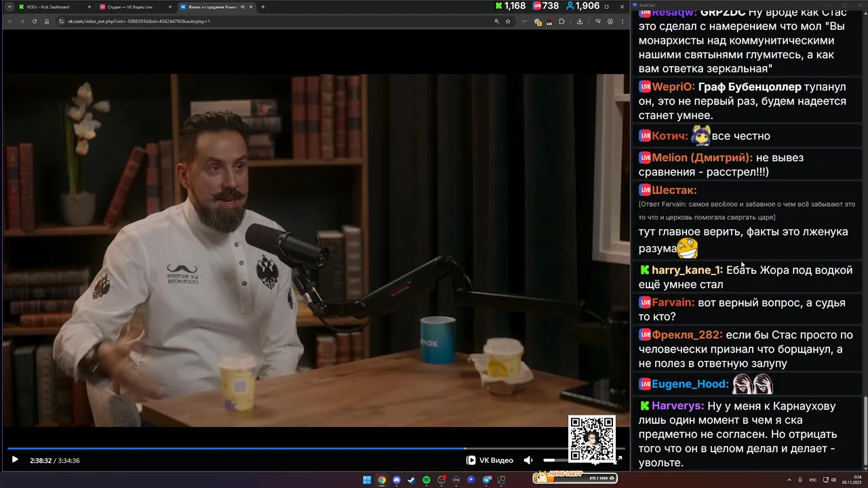Click username WepriO in chat
Screen dimensions: 868x488
673,87
